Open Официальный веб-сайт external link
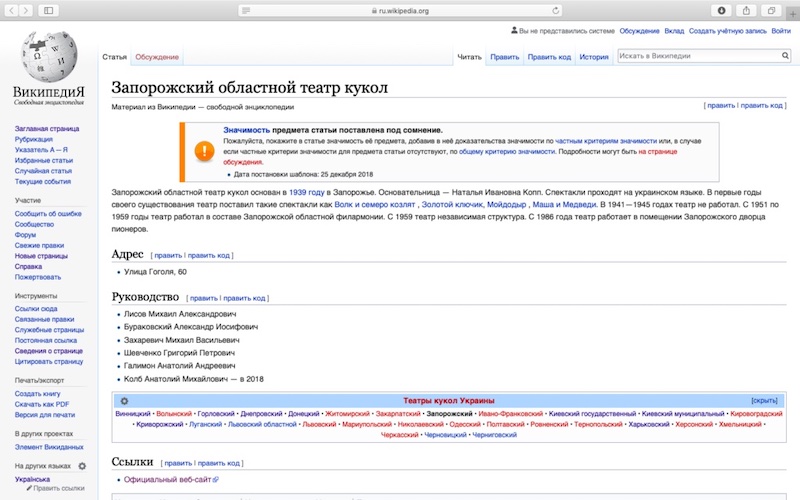Viewport: 800px width, 500px height. pos(167,480)
